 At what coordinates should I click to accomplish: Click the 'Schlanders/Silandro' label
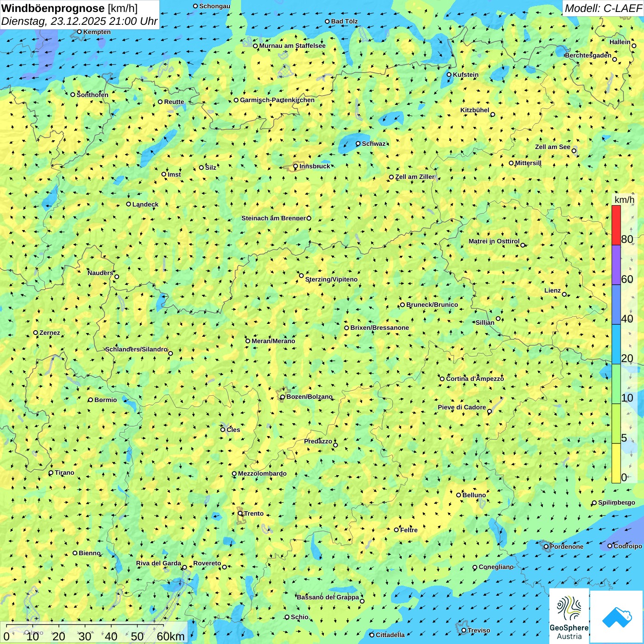(136, 349)
